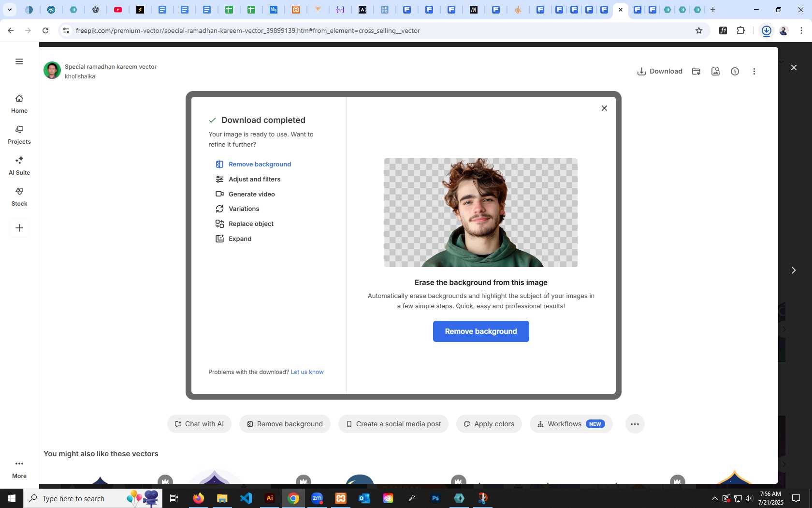Screen dimensions: 812x508
Task: Click kholishaikal author avatar
Action: click(52, 71)
